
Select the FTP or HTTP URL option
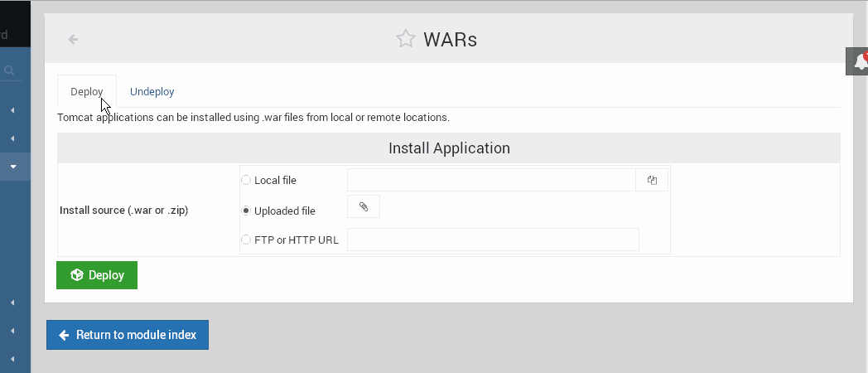tap(246, 240)
